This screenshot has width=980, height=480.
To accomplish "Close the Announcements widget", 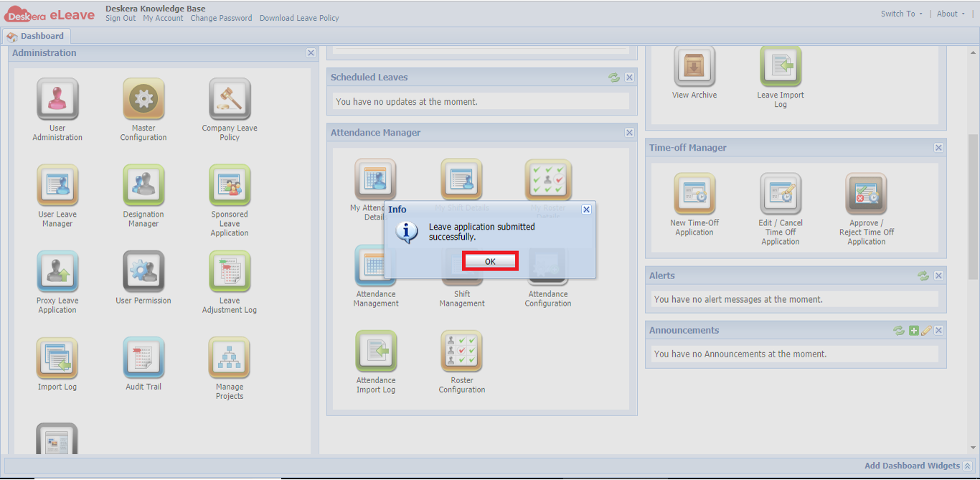I will click(938, 331).
